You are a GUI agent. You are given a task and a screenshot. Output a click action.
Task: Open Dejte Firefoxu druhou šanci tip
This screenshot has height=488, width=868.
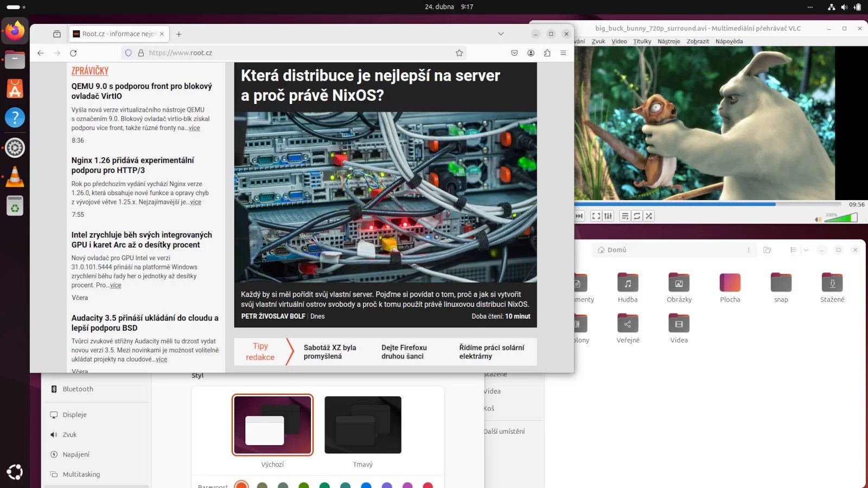coord(404,352)
